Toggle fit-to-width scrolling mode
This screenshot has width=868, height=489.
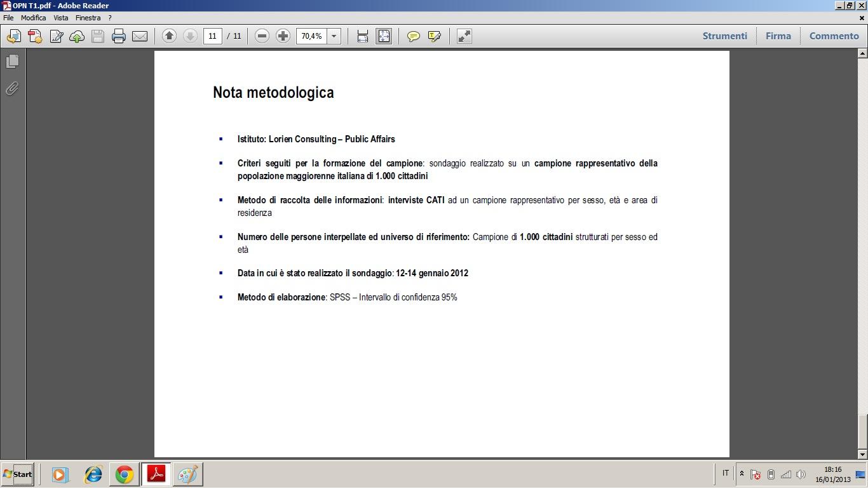pyautogui.click(x=363, y=36)
